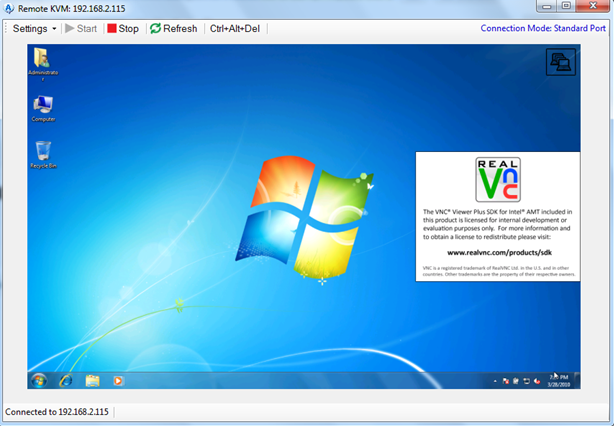Open the Settings dropdown menu
614x426 pixels.
[34, 29]
